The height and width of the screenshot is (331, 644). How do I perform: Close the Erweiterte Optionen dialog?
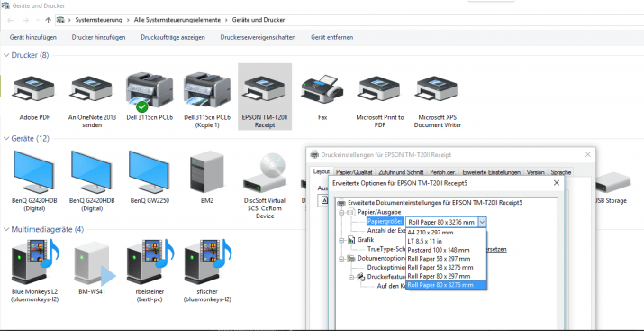click(x=557, y=183)
